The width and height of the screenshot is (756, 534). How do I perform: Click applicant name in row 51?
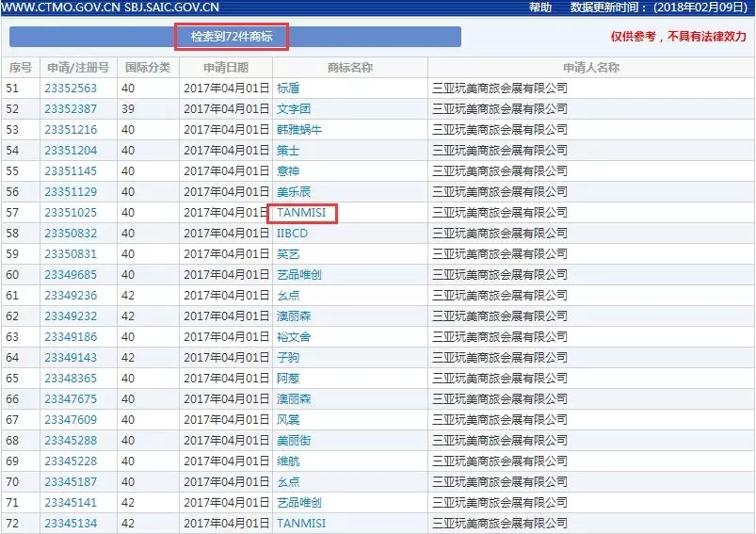tap(499, 89)
